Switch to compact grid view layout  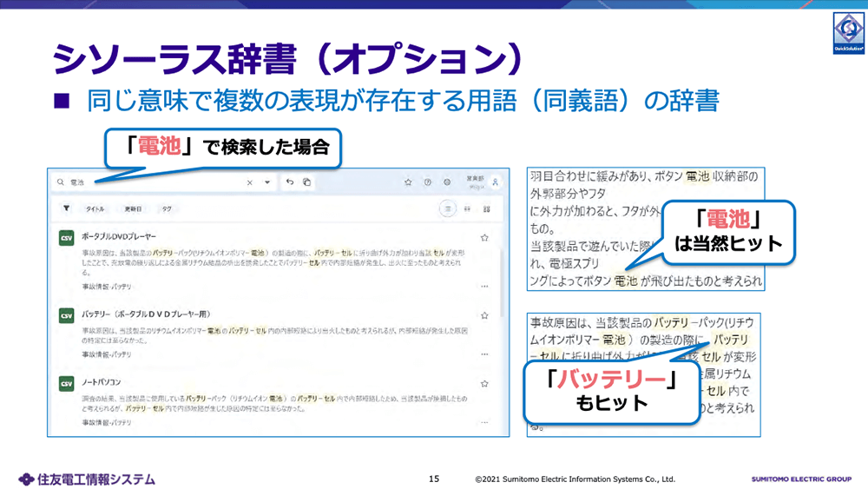(x=467, y=208)
